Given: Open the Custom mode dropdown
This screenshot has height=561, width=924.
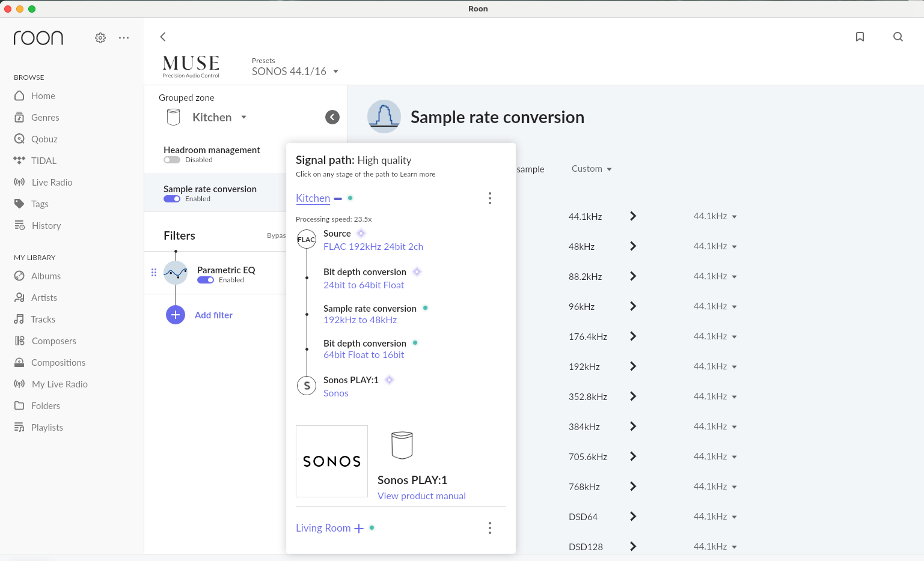Looking at the screenshot, I should pos(592,169).
